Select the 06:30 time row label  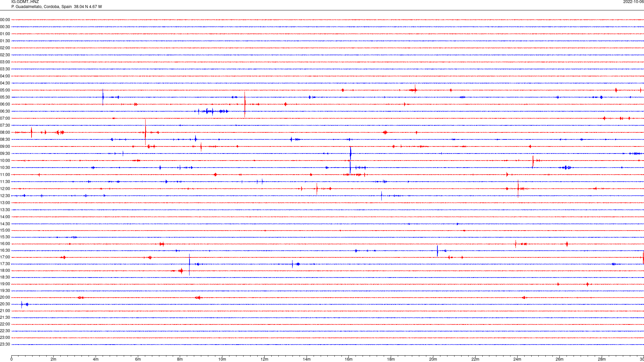[x=5, y=111]
